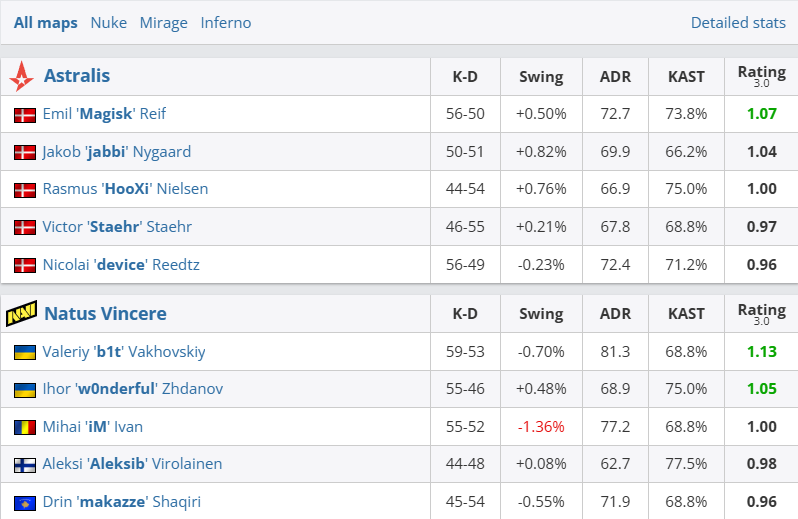Open the Astralis team page link
The image size is (798, 519).
[77, 76]
